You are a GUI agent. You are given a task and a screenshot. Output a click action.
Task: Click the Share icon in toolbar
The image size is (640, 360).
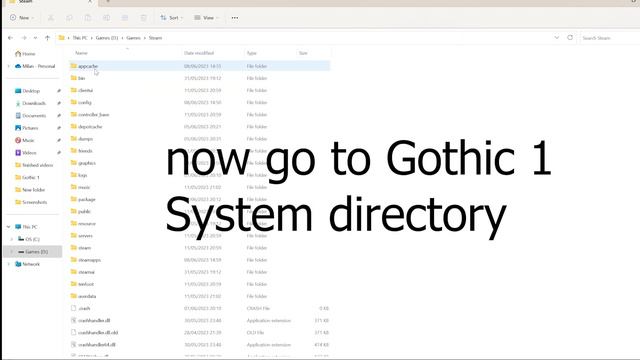click(125, 18)
